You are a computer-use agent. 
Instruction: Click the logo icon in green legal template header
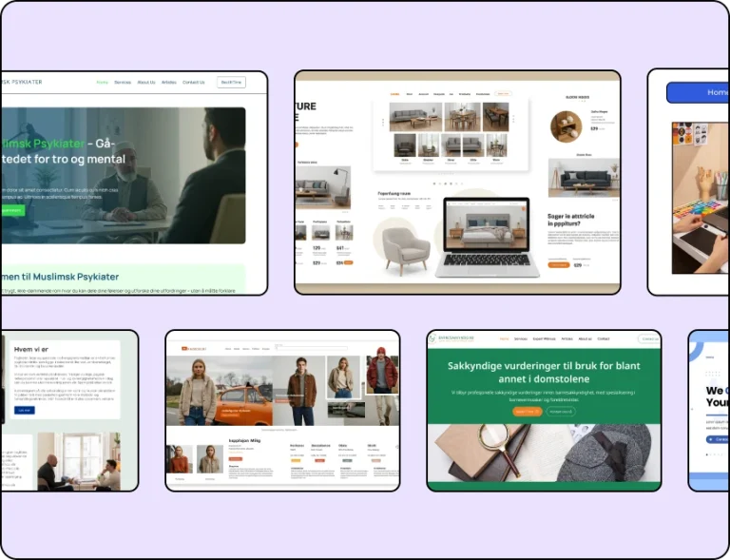pos(432,338)
